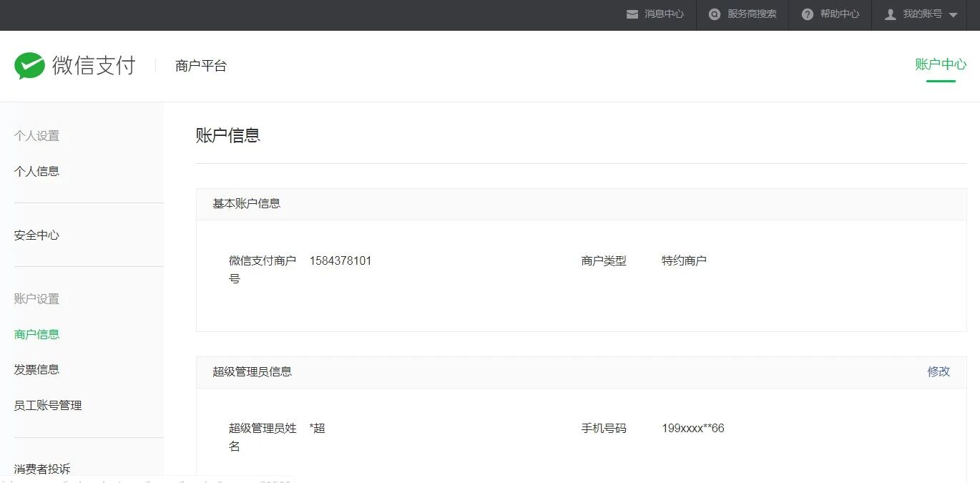
Task: Click the 商户类型 field label
Action: coord(604,260)
